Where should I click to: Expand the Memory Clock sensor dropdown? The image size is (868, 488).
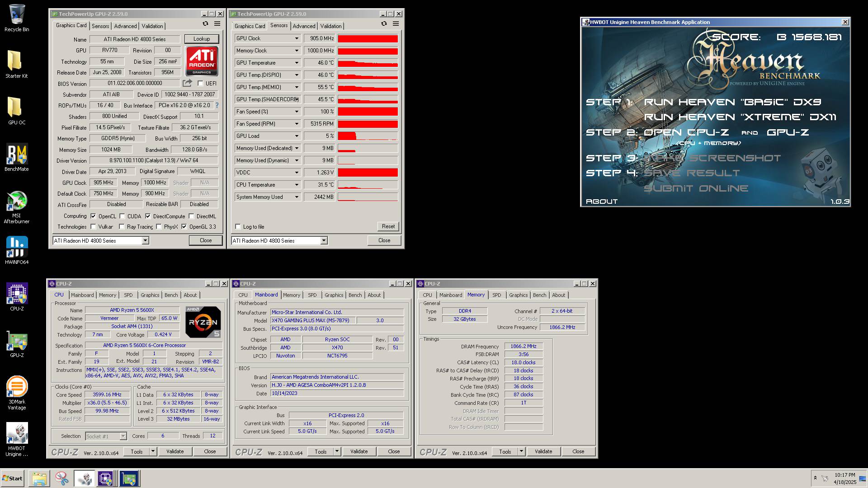[297, 51]
